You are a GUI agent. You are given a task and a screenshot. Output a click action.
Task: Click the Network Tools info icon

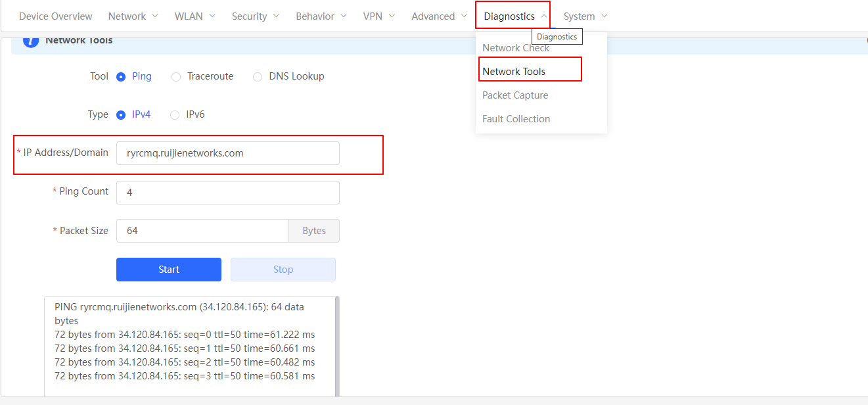(31, 41)
